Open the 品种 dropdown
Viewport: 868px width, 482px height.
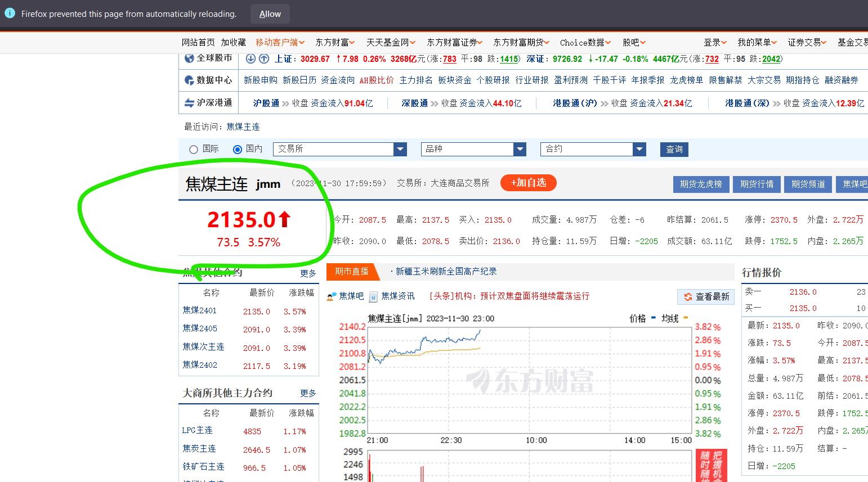click(473, 149)
